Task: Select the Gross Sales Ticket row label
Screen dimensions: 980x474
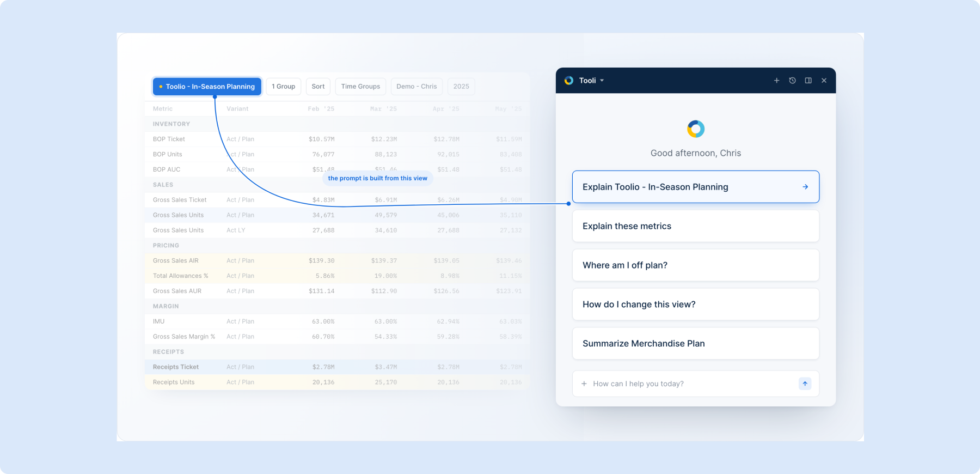Action: click(180, 200)
